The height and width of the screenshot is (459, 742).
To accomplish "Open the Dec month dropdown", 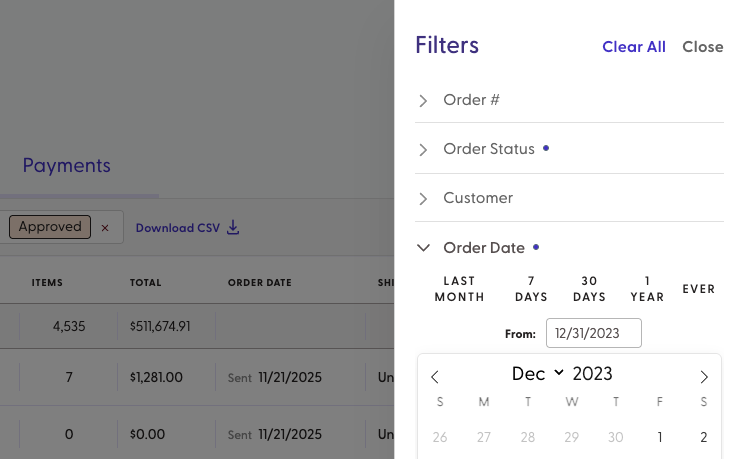I will [x=538, y=374].
